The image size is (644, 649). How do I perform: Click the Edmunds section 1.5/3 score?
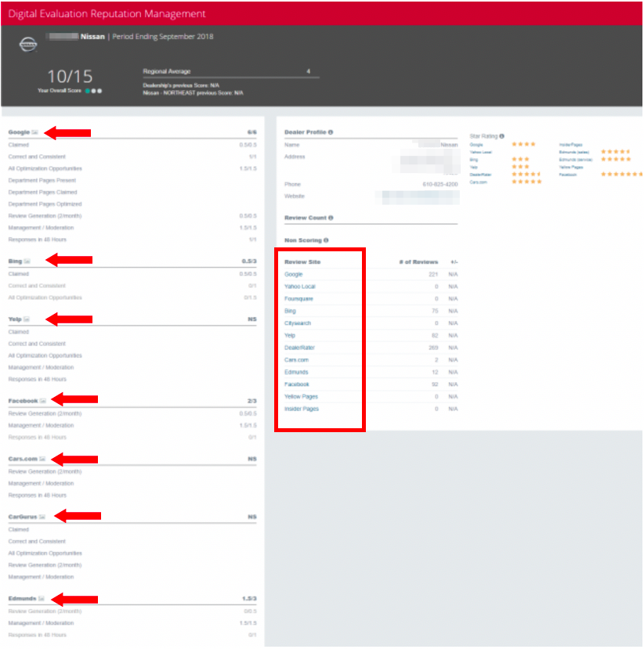click(x=249, y=598)
